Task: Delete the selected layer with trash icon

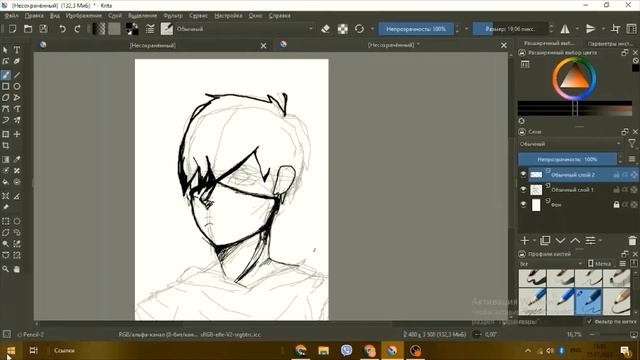Action: pyautogui.click(x=632, y=240)
